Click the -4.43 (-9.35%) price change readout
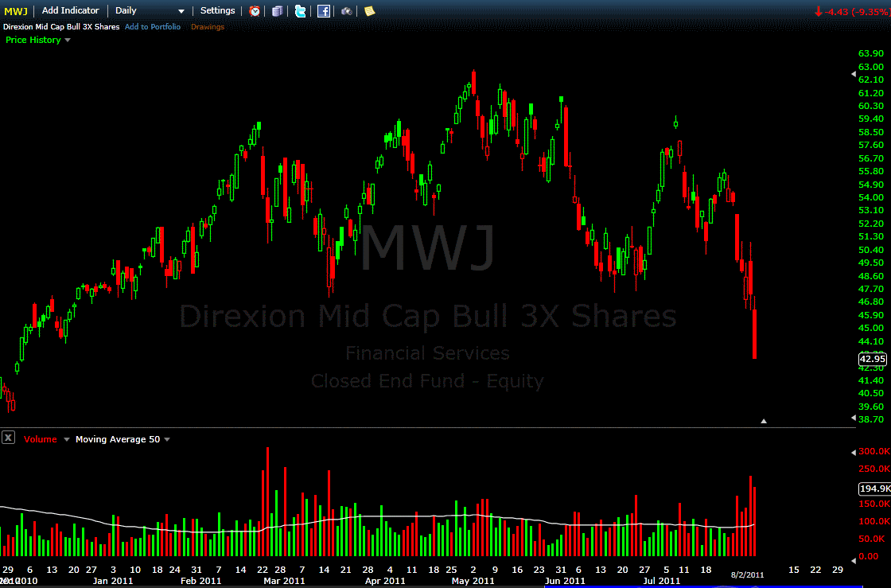 pos(852,11)
